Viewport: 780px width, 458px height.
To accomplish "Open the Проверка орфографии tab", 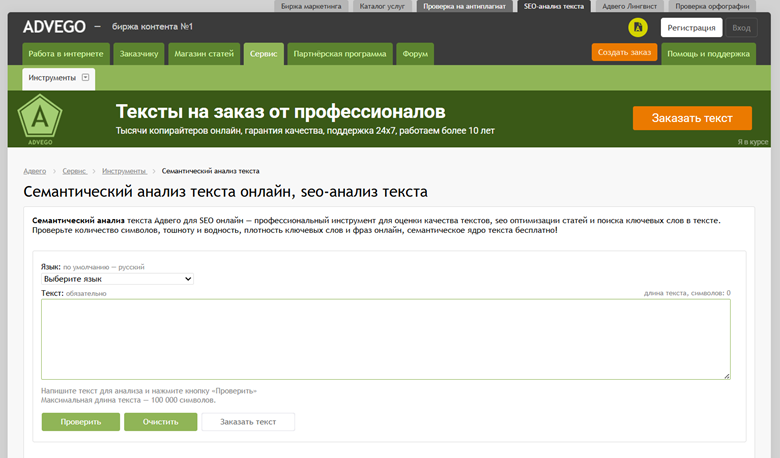I will click(712, 6).
